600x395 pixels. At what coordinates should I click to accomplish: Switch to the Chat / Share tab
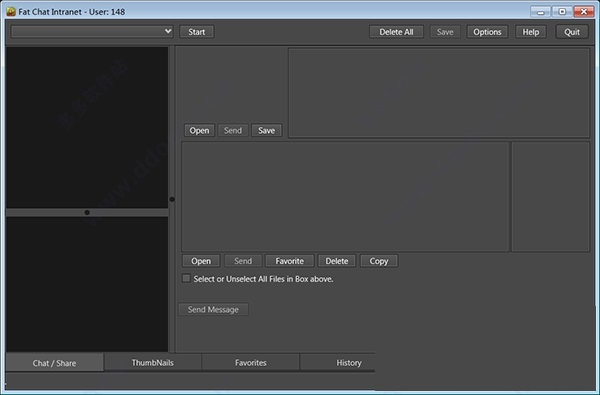54,363
